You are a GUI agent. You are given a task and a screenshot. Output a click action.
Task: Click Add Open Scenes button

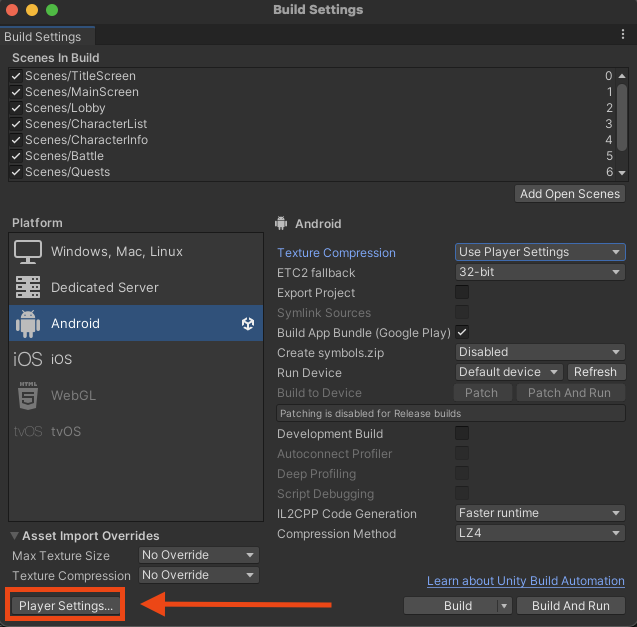(570, 194)
